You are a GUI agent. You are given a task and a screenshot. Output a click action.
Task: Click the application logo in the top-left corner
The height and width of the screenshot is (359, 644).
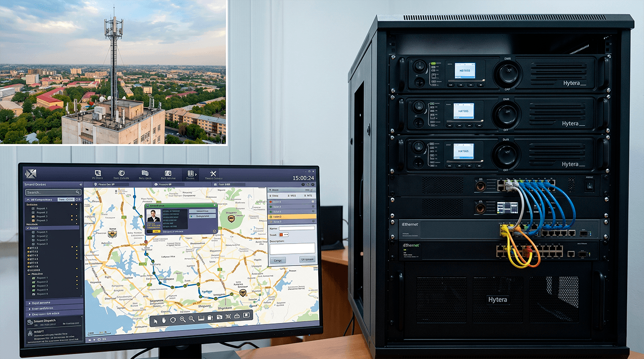[31, 174]
